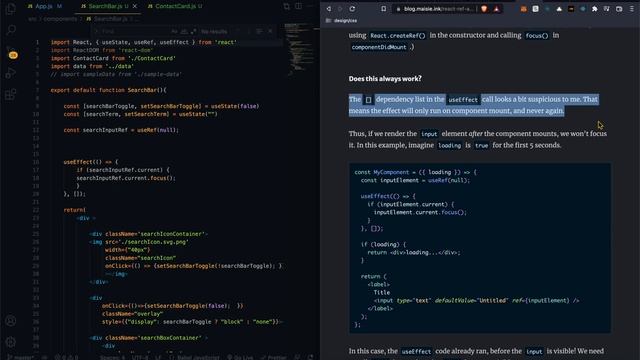Image resolution: width=640 pixels, height=360 pixels.
Task: Go forward in the browser
Action: click(340, 9)
